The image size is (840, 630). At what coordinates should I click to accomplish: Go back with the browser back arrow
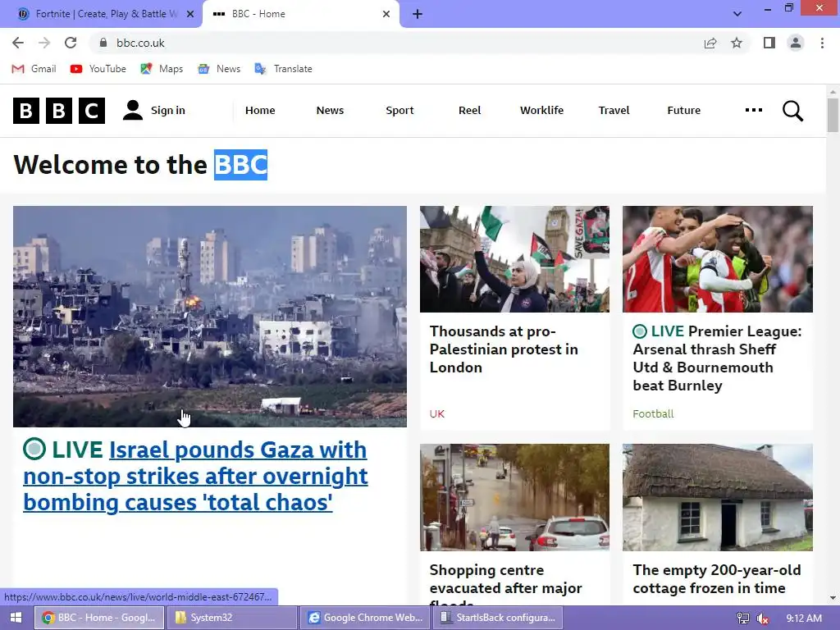(18, 43)
